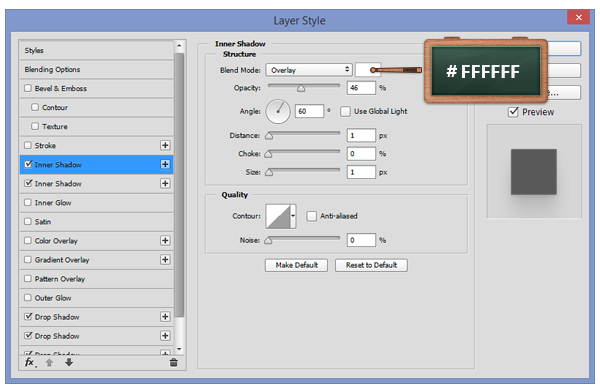600x392 pixels.
Task: Add another Gradient Overlay with the plus icon
Action: click(x=165, y=260)
